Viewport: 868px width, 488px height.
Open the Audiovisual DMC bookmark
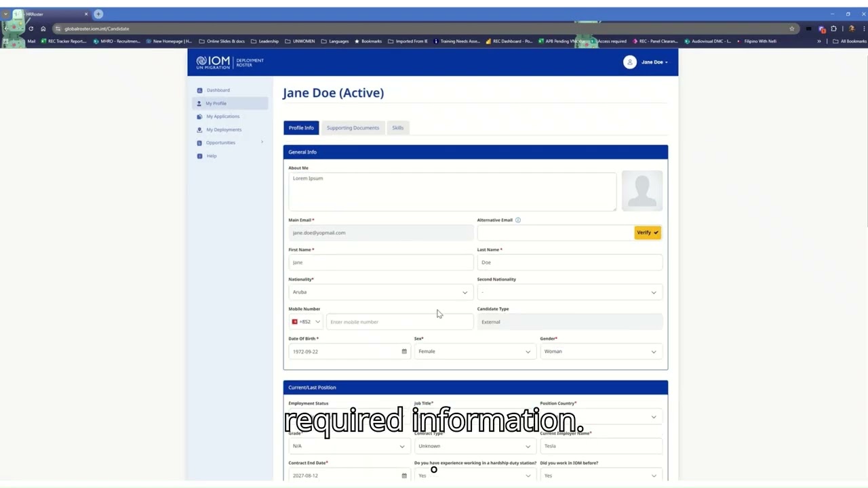[x=708, y=41]
